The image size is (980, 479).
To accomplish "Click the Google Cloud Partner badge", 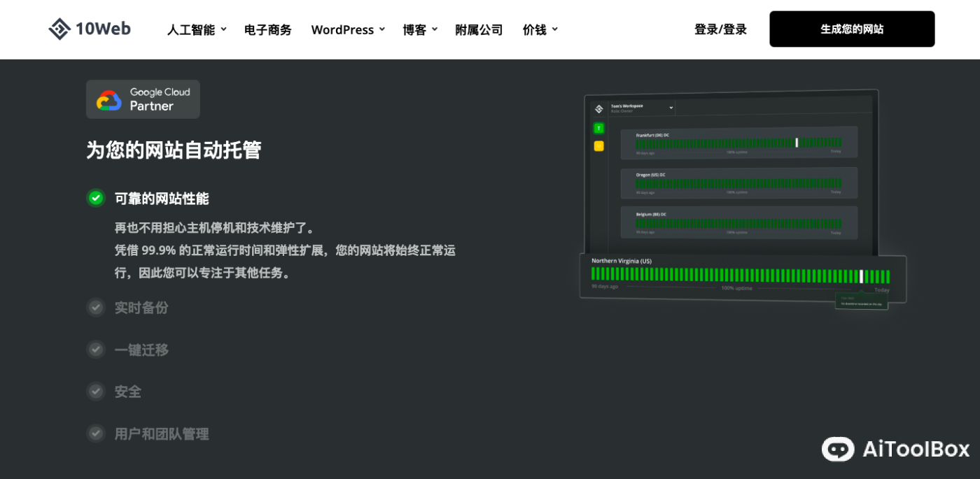I will coord(143,99).
